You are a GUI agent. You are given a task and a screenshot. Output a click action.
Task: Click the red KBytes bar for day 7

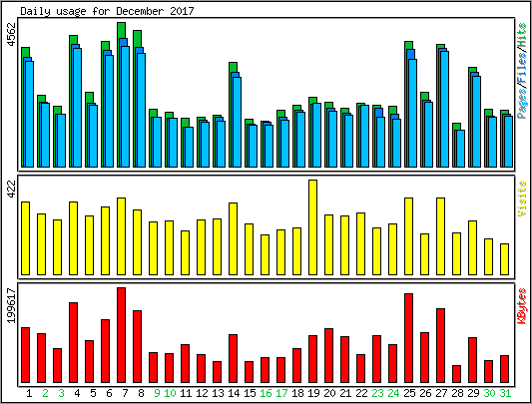coord(121,335)
